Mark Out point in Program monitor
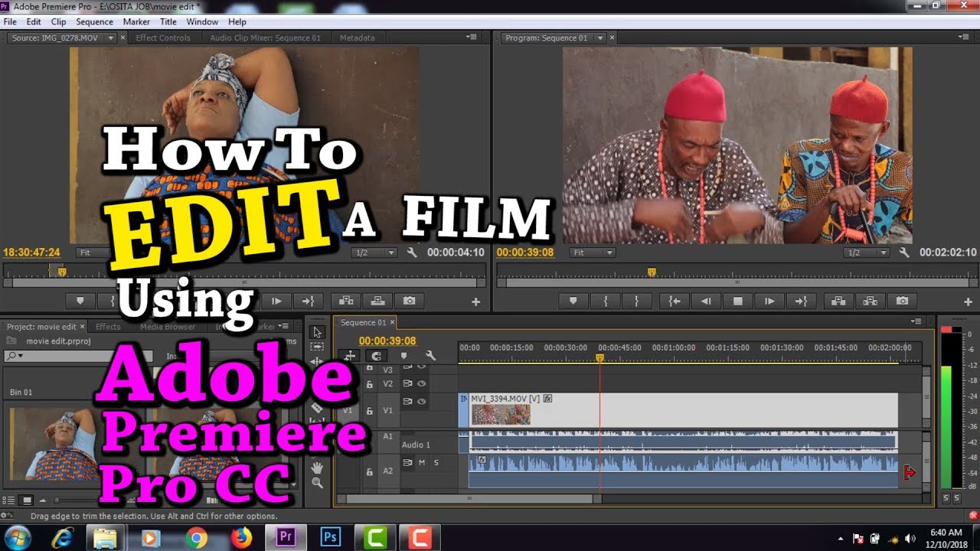980x551 pixels. 636,302
